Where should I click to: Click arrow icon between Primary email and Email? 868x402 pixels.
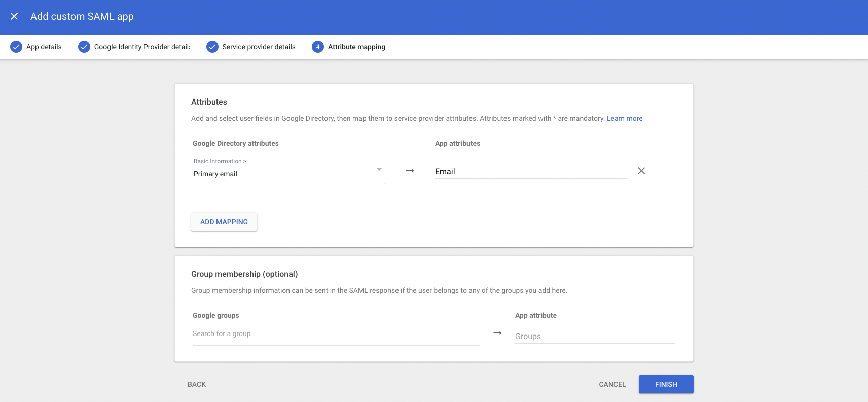coord(410,171)
